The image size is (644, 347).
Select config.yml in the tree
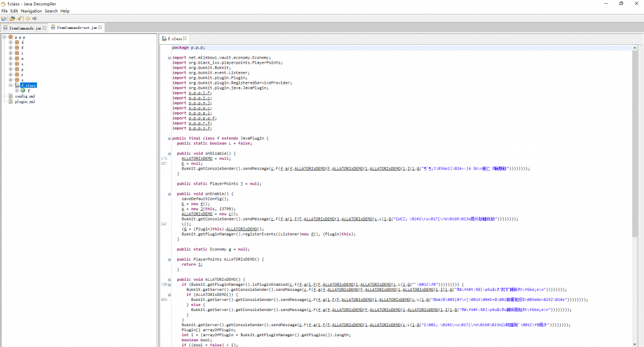pyautogui.click(x=25, y=96)
